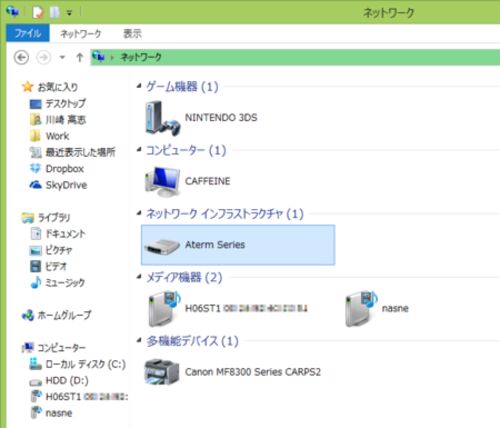
Task: Click the ピクチャ library icon
Action: pos(36,250)
